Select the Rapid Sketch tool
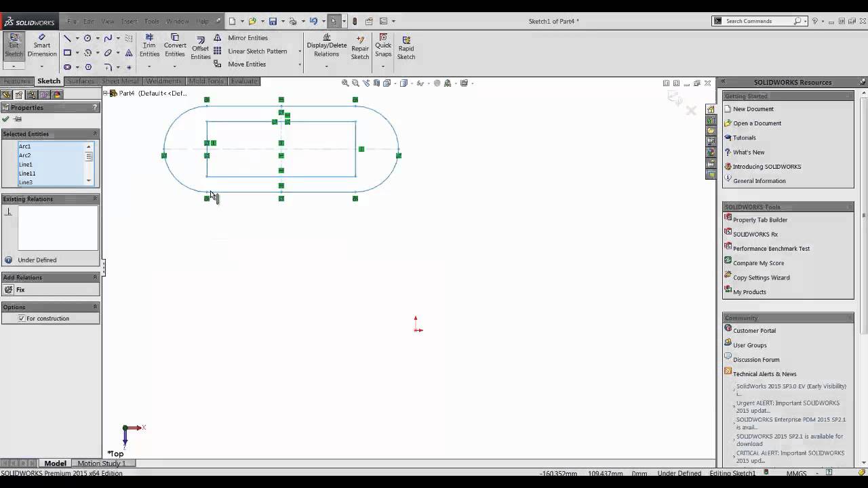Viewport: 868px width, 488px height. pos(406,45)
